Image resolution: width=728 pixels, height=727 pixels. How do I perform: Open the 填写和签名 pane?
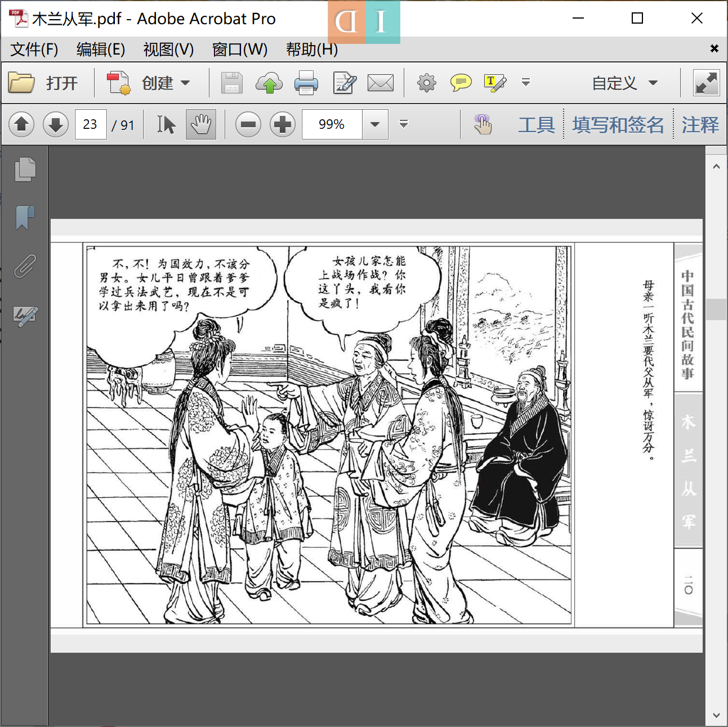tap(618, 124)
